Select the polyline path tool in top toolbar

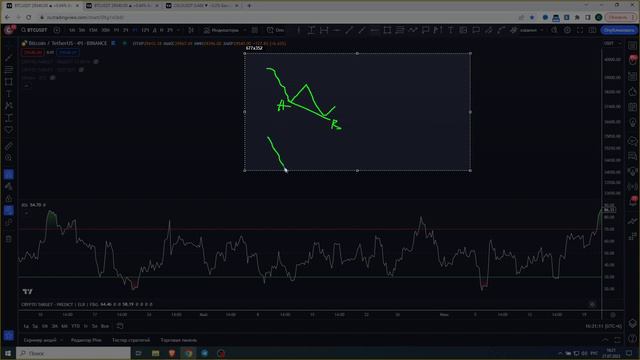[x=413, y=30]
